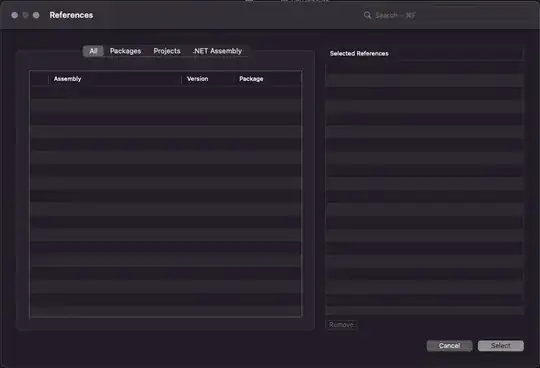Switch to the Packages tab
The image size is (540, 368).
(x=125, y=51)
